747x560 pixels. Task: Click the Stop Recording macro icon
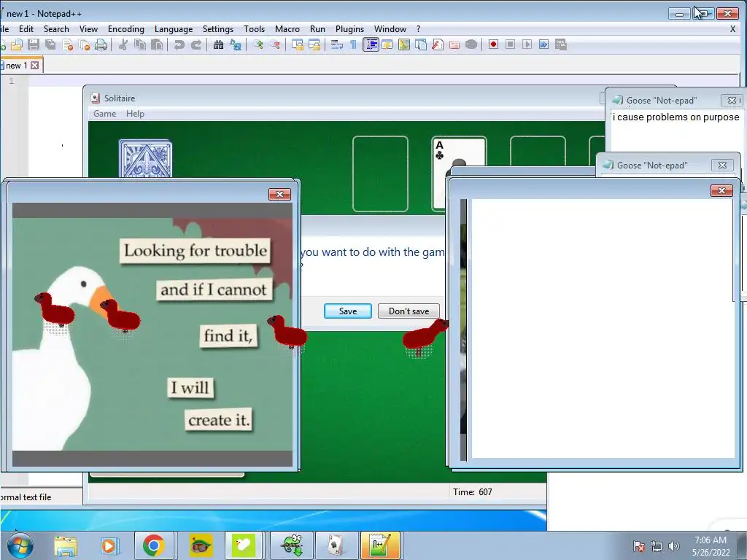click(x=510, y=44)
